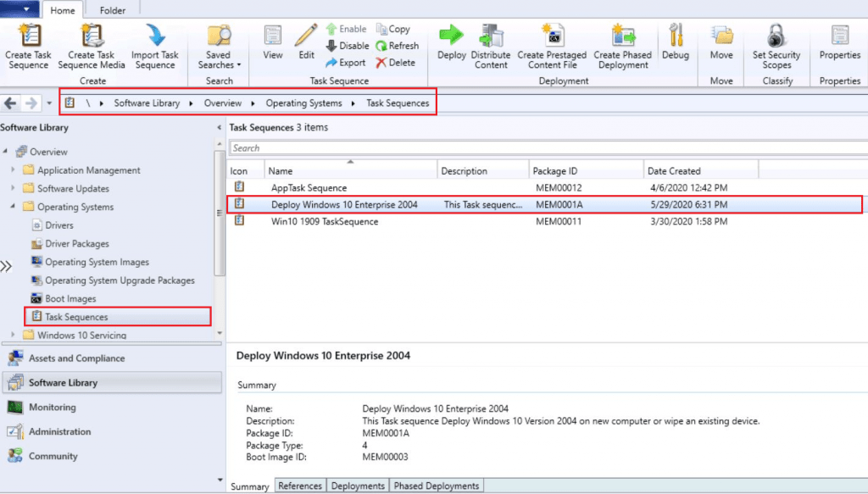868x494 pixels.
Task: Click Delete in the ribbon
Action: coord(395,63)
